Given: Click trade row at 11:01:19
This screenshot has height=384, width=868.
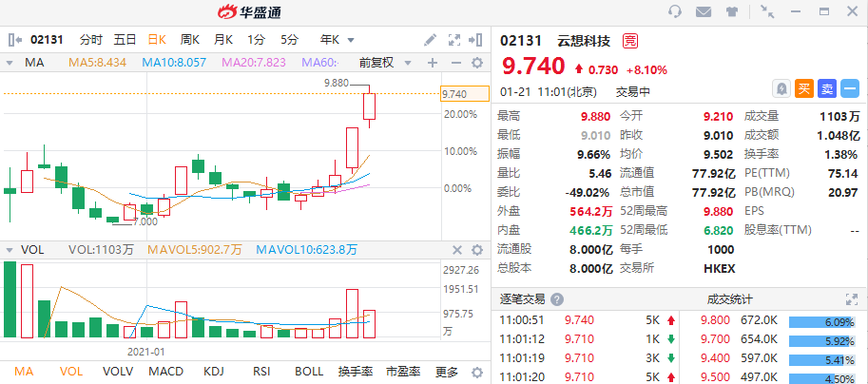Looking at the screenshot, I should tap(586, 358).
